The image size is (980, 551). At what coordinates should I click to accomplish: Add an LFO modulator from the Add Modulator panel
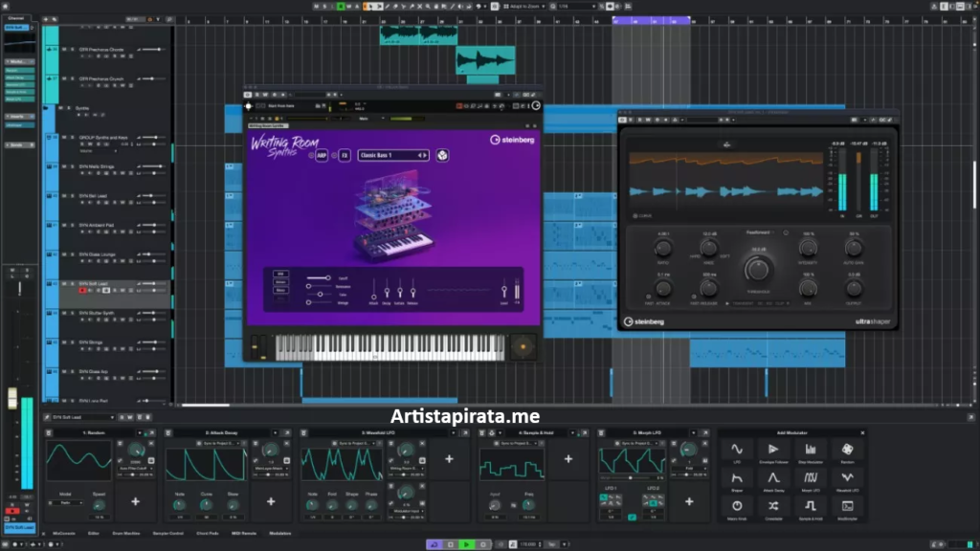tap(737, 448)
